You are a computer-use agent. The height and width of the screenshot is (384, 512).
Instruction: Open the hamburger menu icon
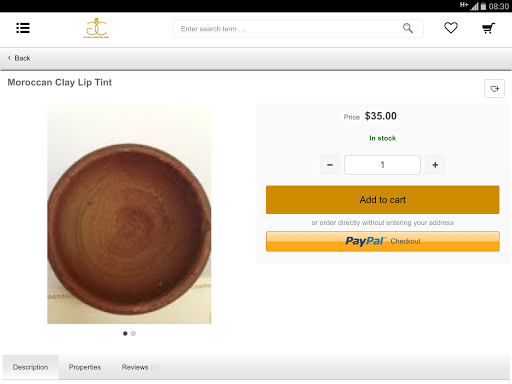(23, 28)
